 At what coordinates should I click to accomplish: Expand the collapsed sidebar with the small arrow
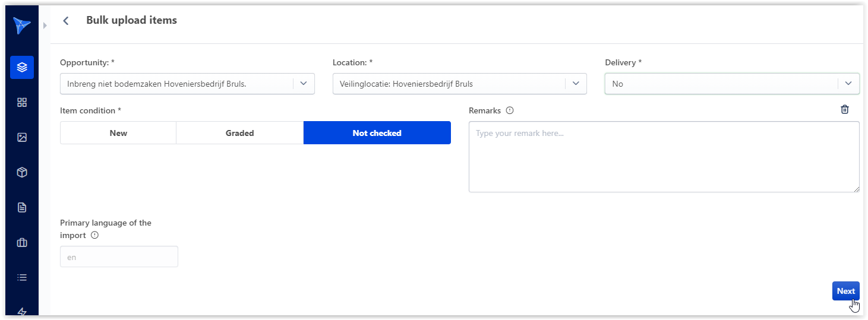[45, 26]
